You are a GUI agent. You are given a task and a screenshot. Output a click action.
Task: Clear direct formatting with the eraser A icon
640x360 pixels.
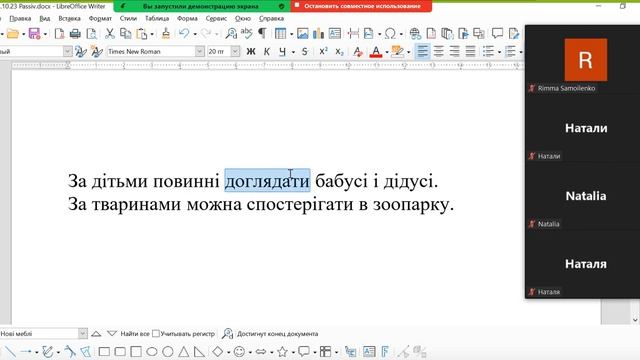pos(358,51)
